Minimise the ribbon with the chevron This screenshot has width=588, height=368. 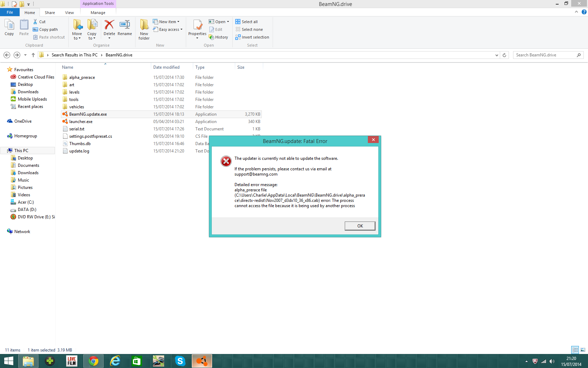[576, 12]
